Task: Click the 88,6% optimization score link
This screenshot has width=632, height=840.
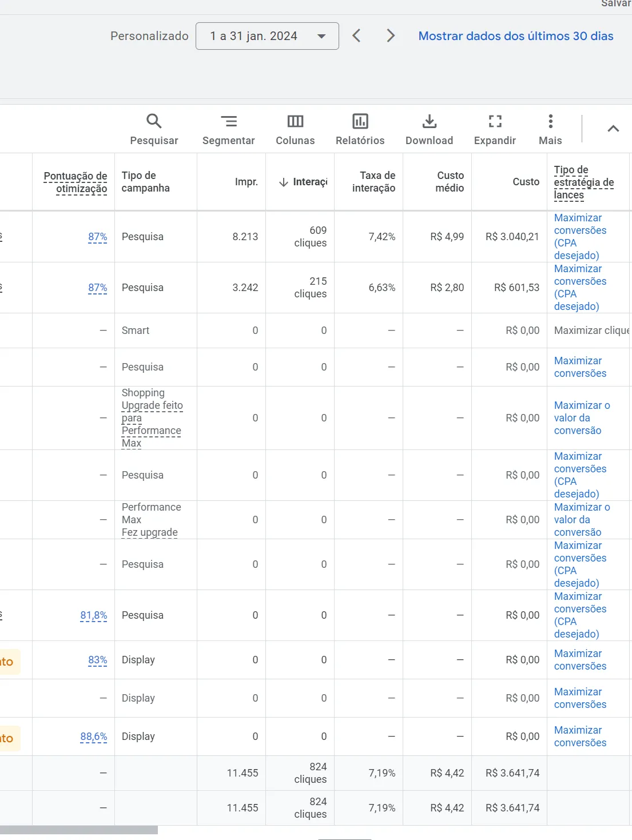Action: [94, 737]
